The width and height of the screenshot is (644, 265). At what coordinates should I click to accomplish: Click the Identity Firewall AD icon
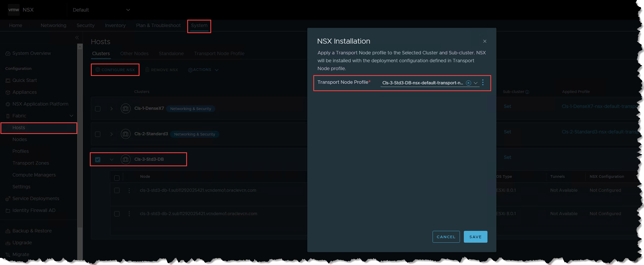pyautogui.click(x=8, y=211)
